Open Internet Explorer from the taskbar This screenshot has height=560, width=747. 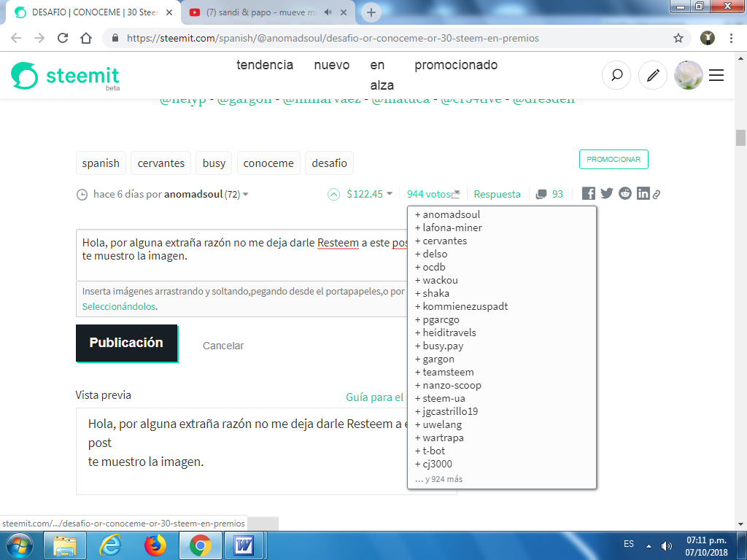[x=110, y=545]
